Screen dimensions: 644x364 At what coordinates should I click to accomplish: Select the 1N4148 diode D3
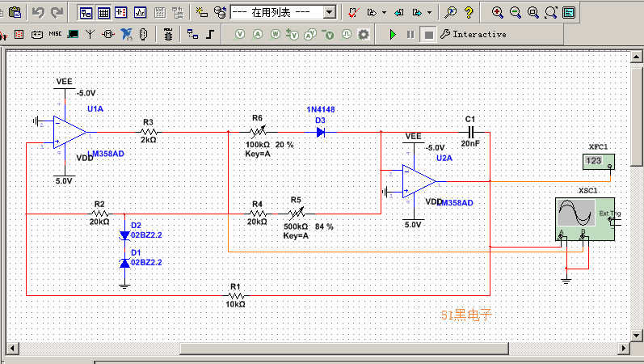321,132
